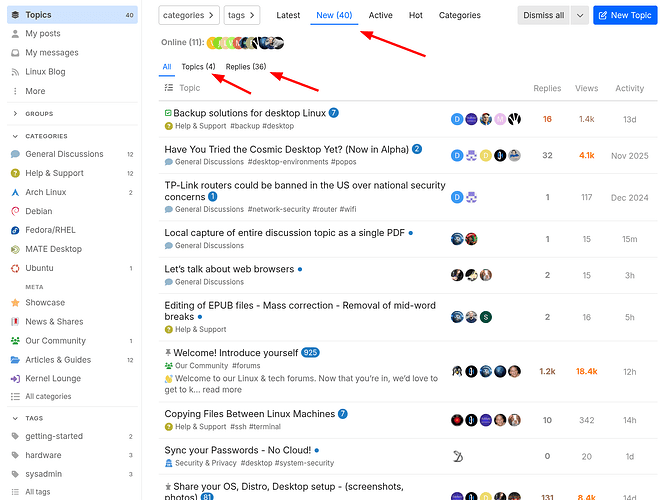
Task: Toggle bulk select icon beside Topic header
Action: [x=169, y=88]
